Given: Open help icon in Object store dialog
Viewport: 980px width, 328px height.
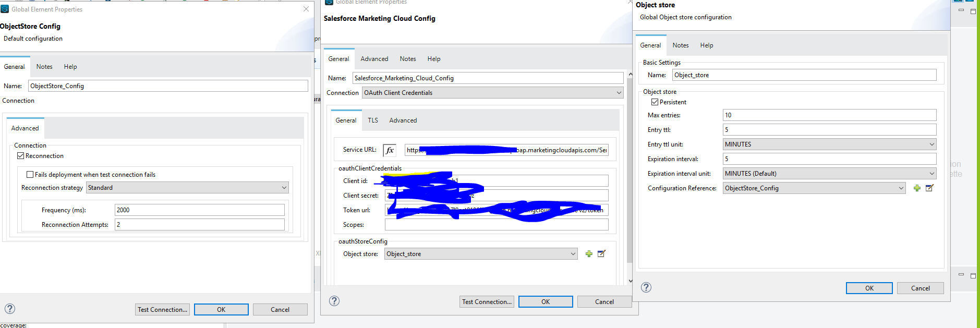Looking at the screenshot, I should pos(646,287).
